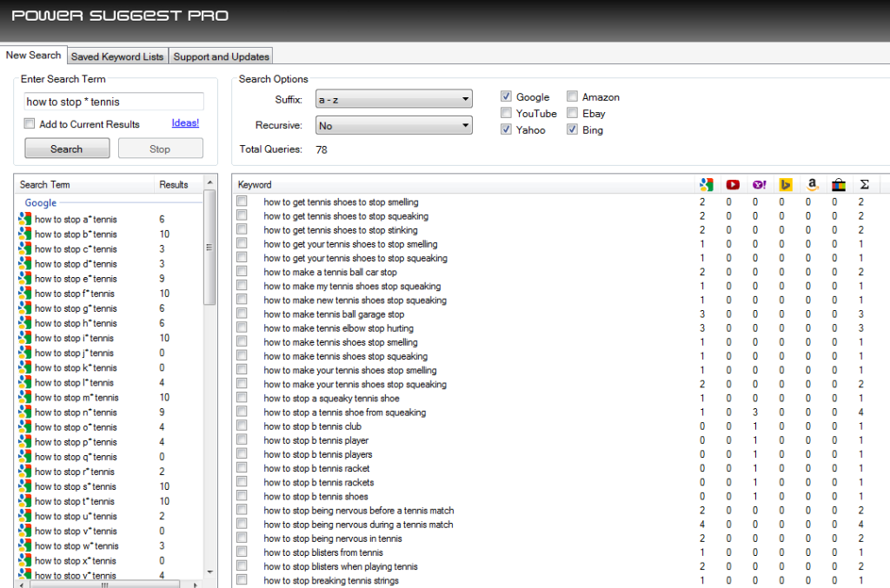Enable the Add to Current Results checkbox
The width and height of the screenshot is (890, 588).
(30, 123)
